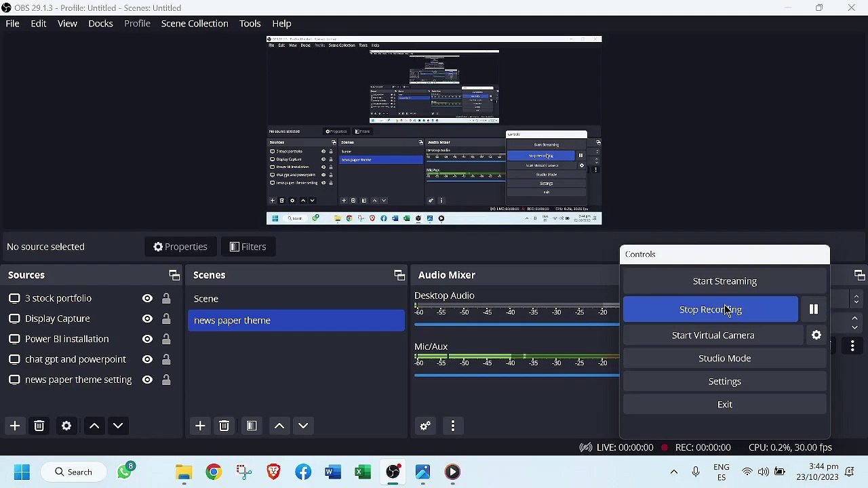Open the Audio Mixer three-dot menu
The height and width of the screenshot is (488, 868).
[x=453, y=426]
